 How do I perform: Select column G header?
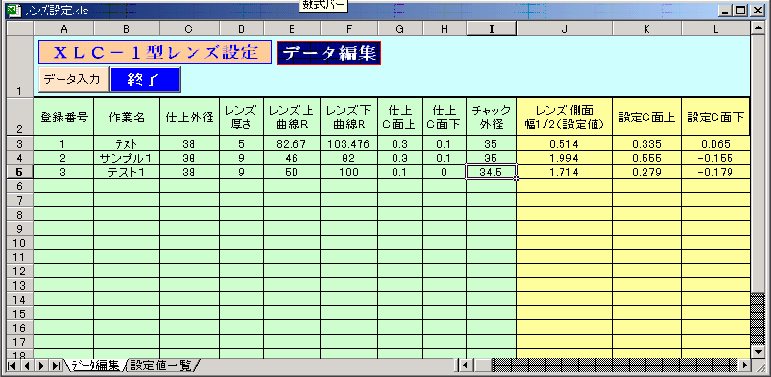tap(400, 29)
